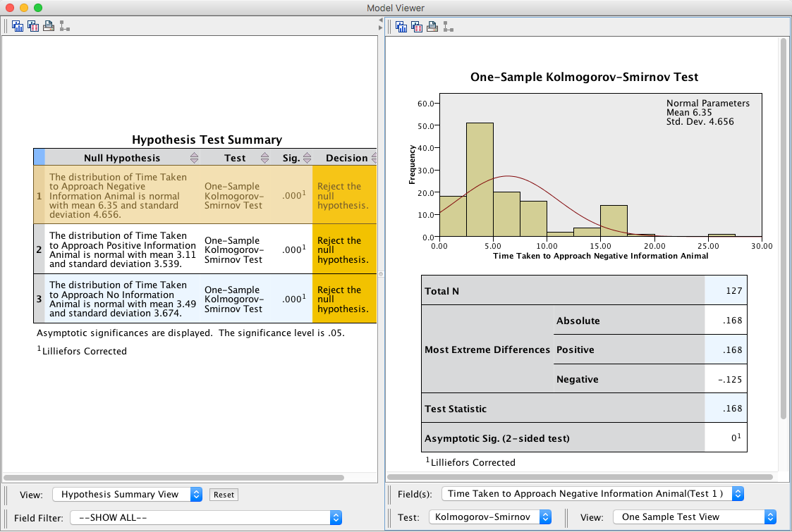Click the printer icon in left pane toolbar
Image resolution: width=792 pixels, height=532 pixels.
(49, 27)
